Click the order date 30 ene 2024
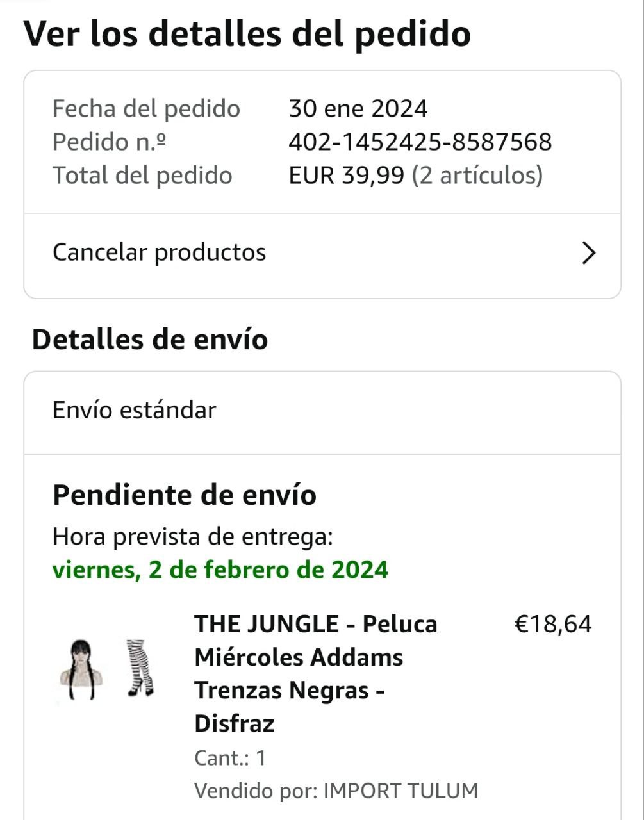Screen dimensions: 644x820 point(358,109)
